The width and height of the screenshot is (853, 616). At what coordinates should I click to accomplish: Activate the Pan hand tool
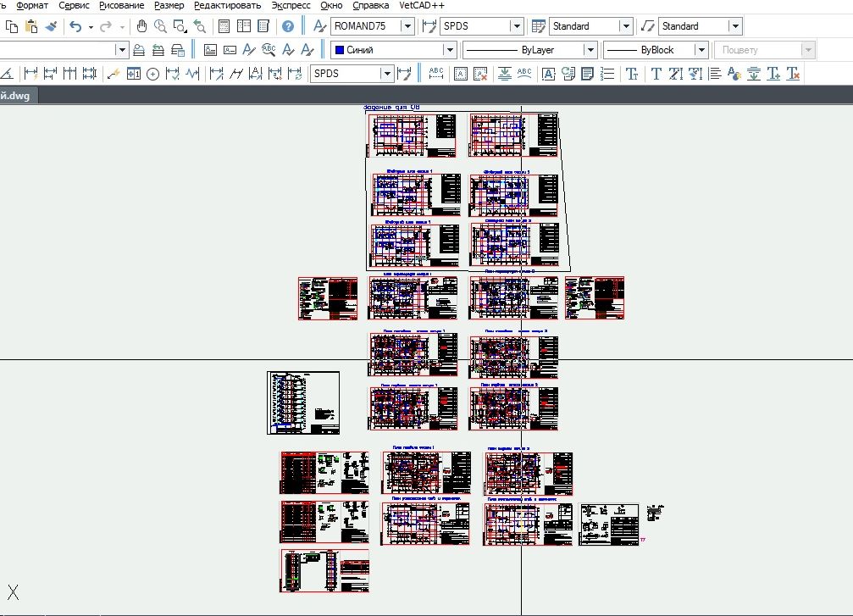pos(141,26)
